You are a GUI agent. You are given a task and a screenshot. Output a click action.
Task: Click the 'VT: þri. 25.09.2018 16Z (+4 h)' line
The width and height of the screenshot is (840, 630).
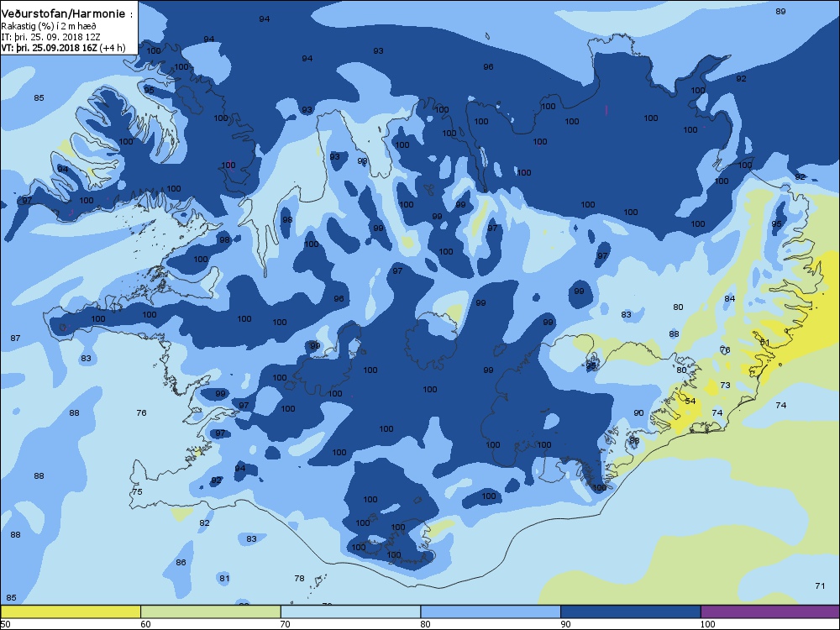point(63,48)
